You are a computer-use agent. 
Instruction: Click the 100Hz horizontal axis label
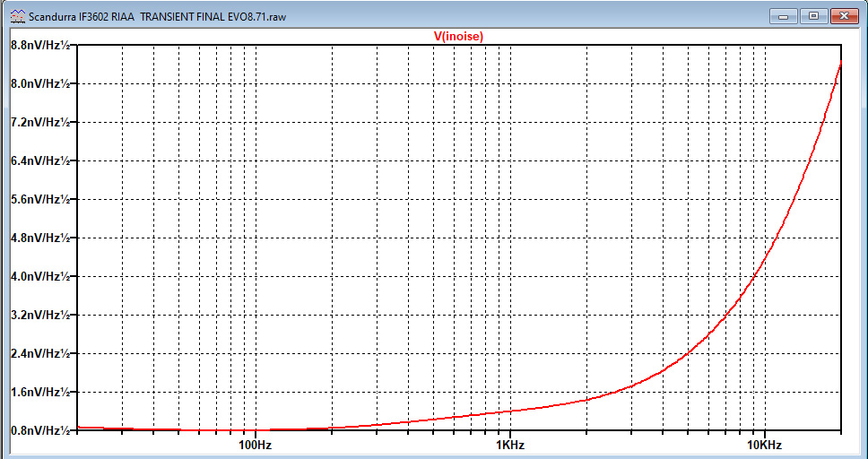click(256, 445)
